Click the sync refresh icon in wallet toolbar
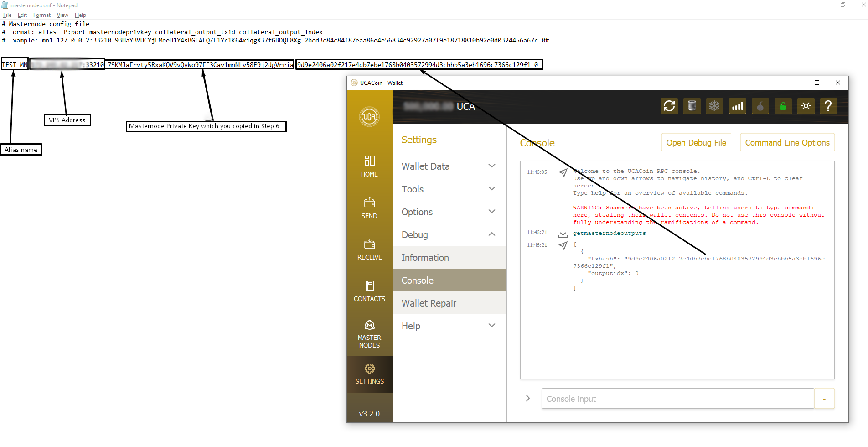 tap(669, 106)
